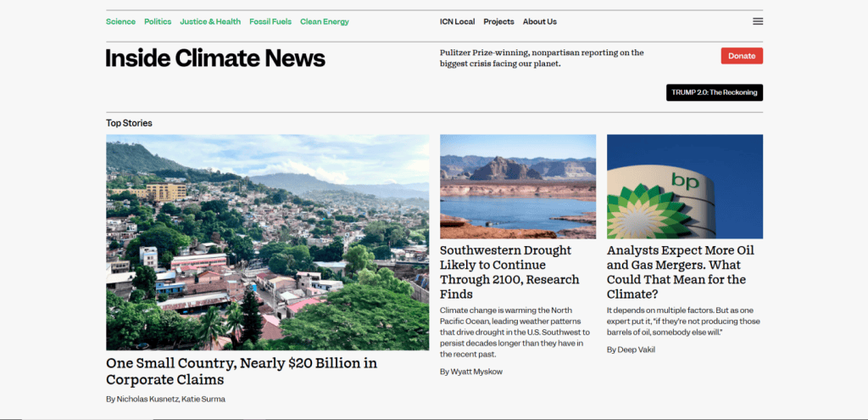Open TRUMP 2.0: The Reckoning button

tap(714, 92)
